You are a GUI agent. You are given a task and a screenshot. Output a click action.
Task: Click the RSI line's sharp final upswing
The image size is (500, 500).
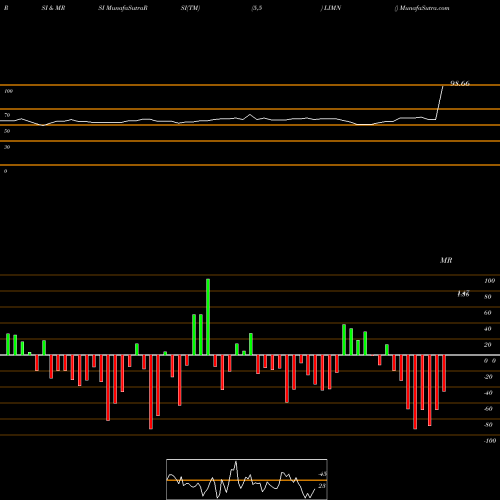pyautogui.click(x=439, y=103)
